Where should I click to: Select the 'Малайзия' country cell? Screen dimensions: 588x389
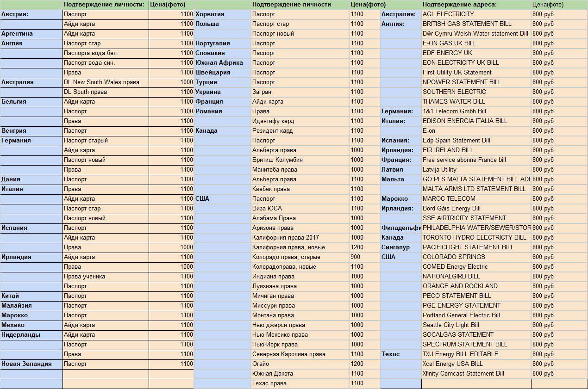point(31,306)
